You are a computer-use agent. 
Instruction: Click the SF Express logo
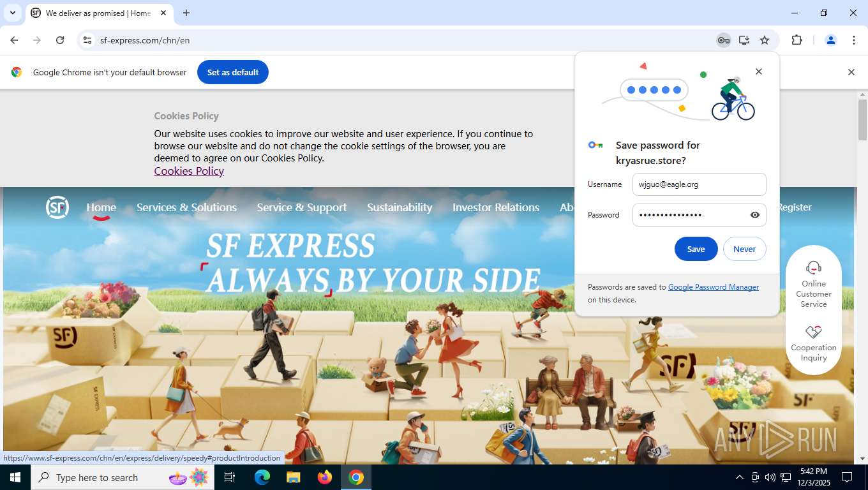point(57,207)
